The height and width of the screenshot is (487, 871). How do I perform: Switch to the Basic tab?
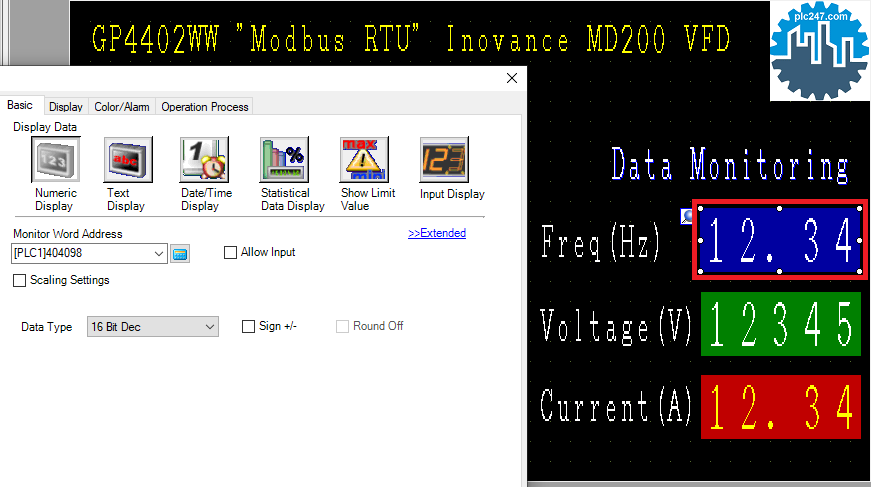pyautogui.click(x=20, y=105)
